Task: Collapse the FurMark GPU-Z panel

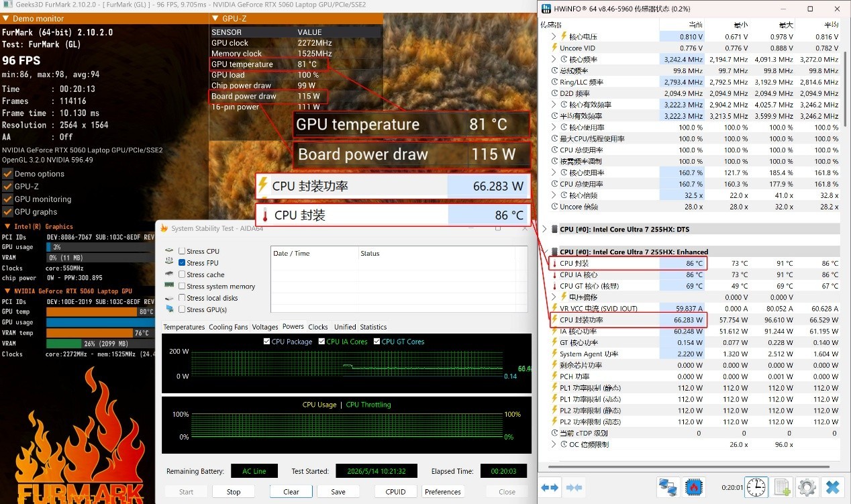Action: point(215,19)
